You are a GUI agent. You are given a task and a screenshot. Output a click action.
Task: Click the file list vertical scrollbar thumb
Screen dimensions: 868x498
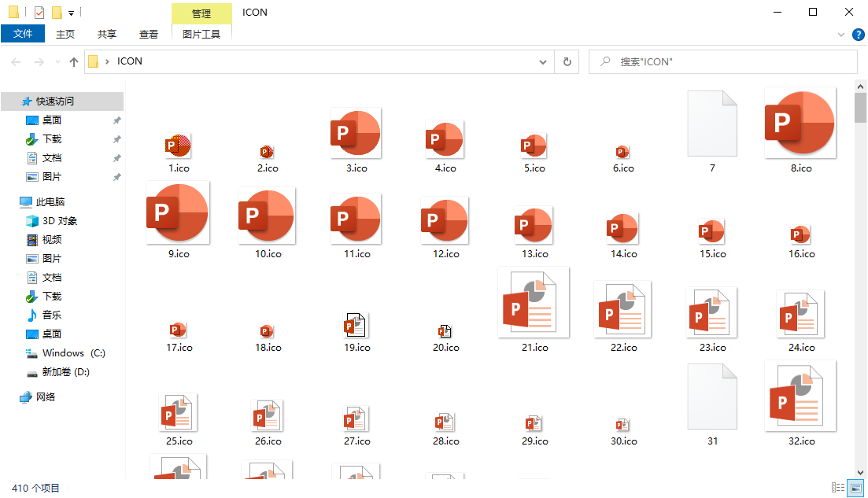click(x=860, y=107)
